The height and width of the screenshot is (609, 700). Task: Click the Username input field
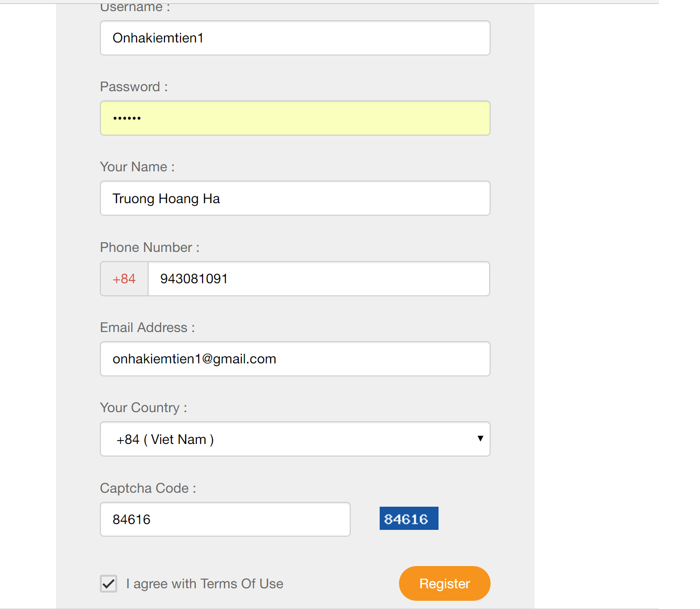pos(295,38)
